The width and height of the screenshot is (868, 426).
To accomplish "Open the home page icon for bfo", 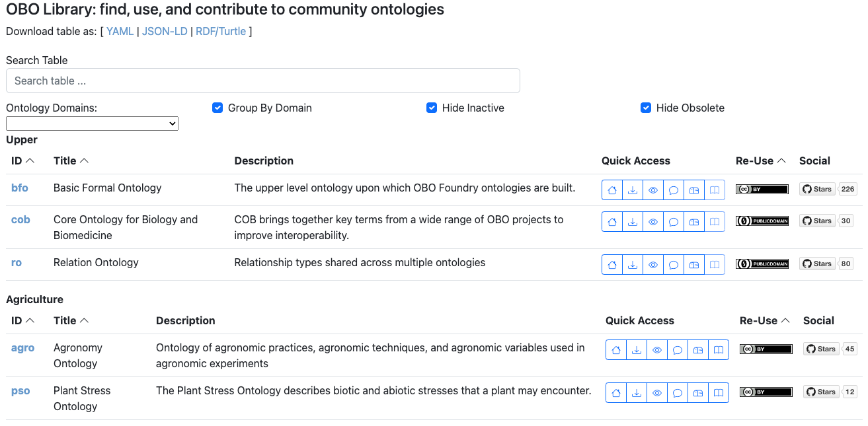I will pyautogui.click(x=612, y=190).
